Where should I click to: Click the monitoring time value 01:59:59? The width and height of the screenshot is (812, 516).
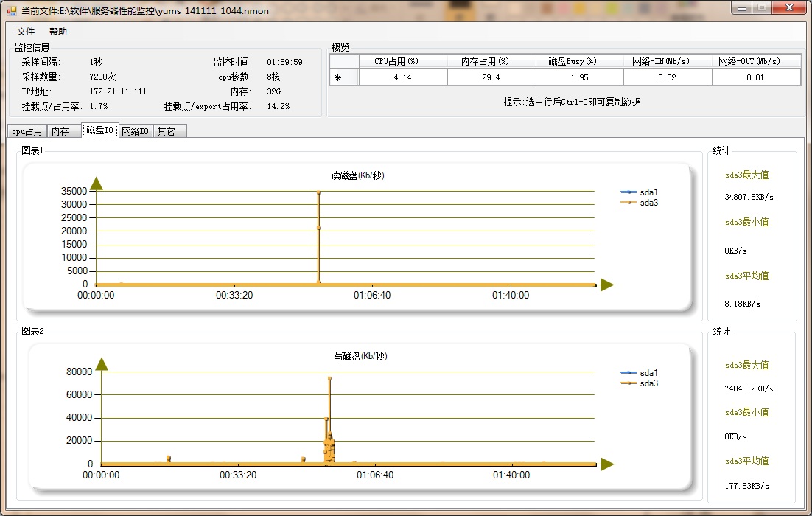point(285,62)
